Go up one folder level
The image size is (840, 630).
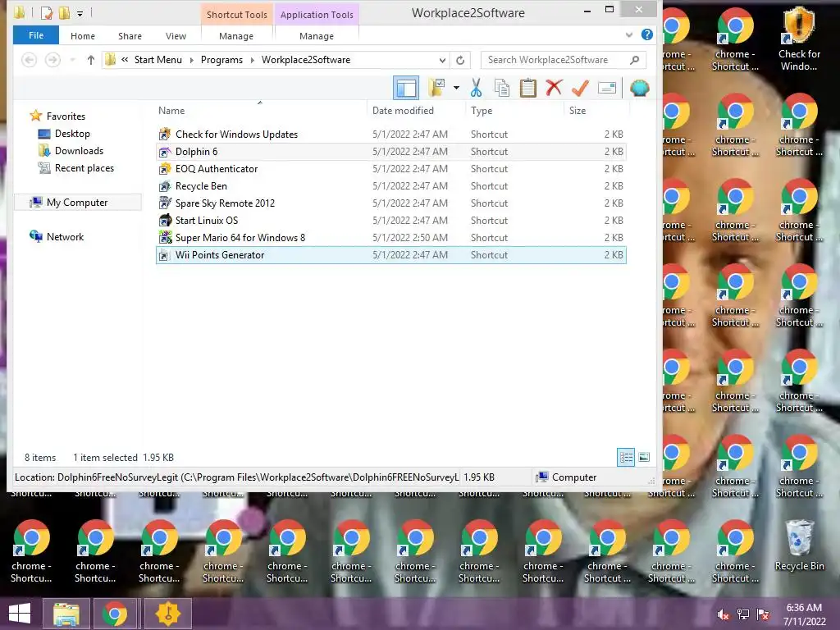click(x=90, y=60)
